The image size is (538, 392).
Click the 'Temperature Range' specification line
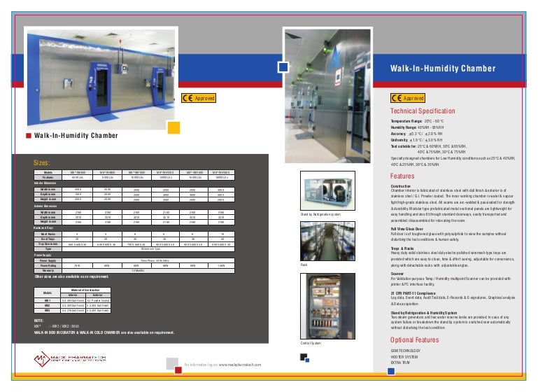coord(417,121)
